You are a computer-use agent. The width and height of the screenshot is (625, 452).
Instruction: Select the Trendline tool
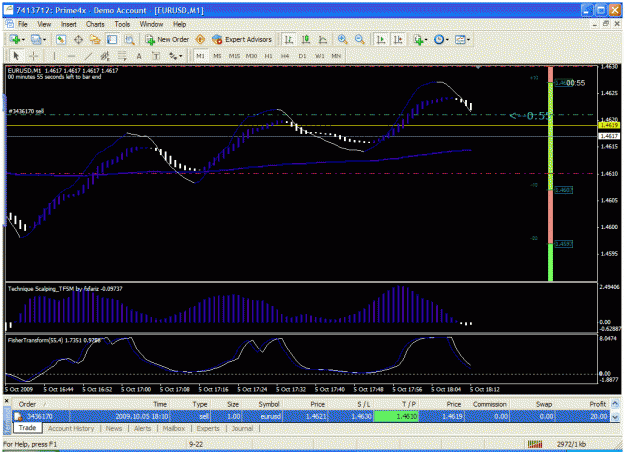click(x=88, y=56)
